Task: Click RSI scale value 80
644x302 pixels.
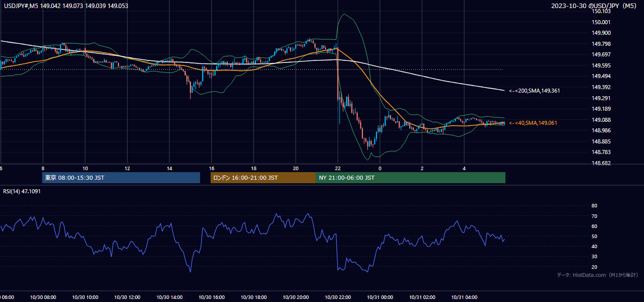Action: [x=595, y=206]
